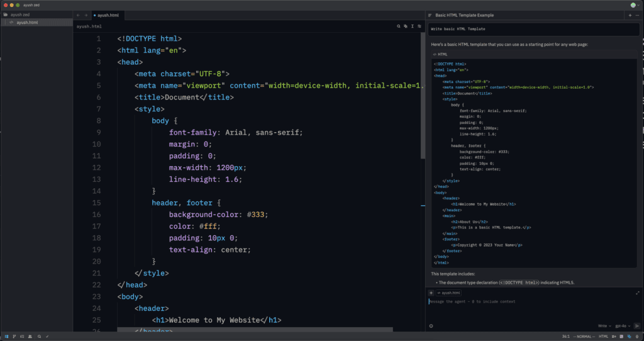Select ayush.html in the project tree
This screenshot has width=644, height=341.
coord(26,22)
